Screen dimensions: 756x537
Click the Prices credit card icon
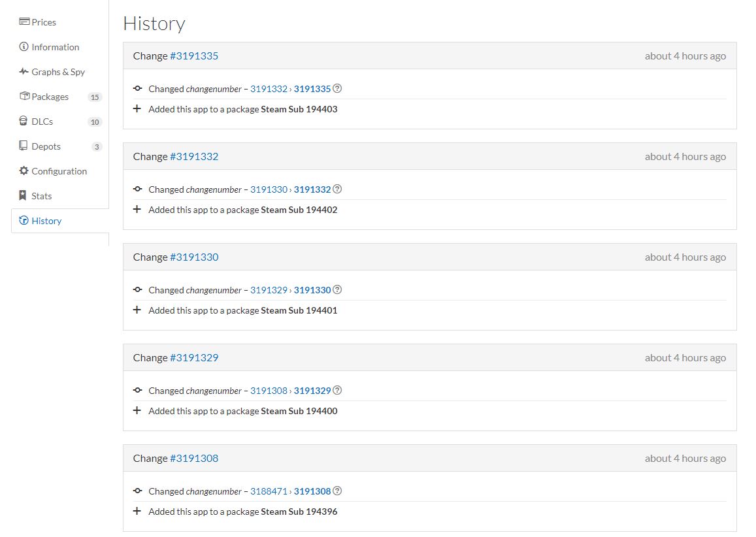tap(25, 22)
